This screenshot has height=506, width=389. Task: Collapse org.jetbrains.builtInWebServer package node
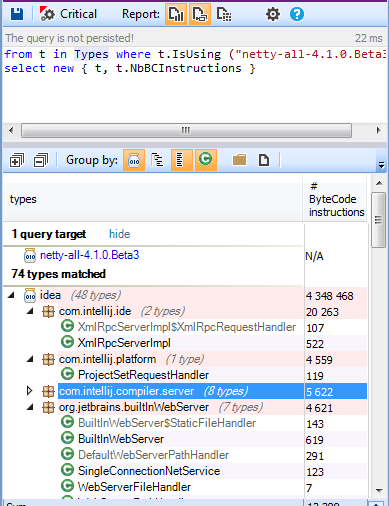click(30, 407)
